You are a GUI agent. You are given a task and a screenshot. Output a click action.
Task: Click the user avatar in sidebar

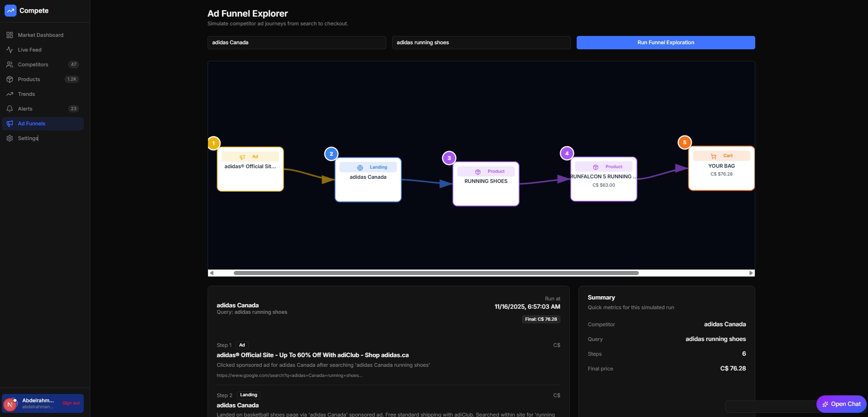10,404
